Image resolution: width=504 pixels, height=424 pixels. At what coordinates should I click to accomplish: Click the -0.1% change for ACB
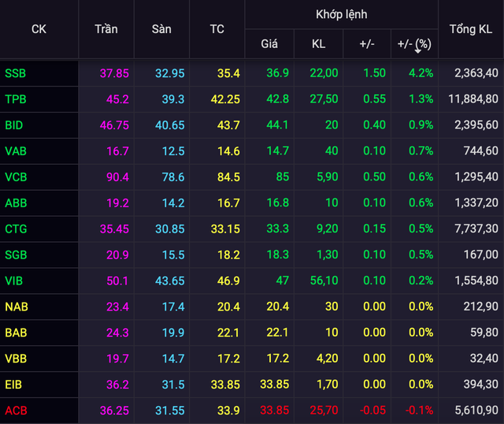pos(420,411)
